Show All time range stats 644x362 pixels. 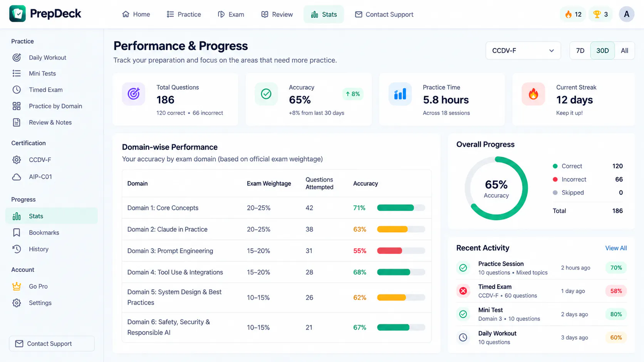coord(624,51)
